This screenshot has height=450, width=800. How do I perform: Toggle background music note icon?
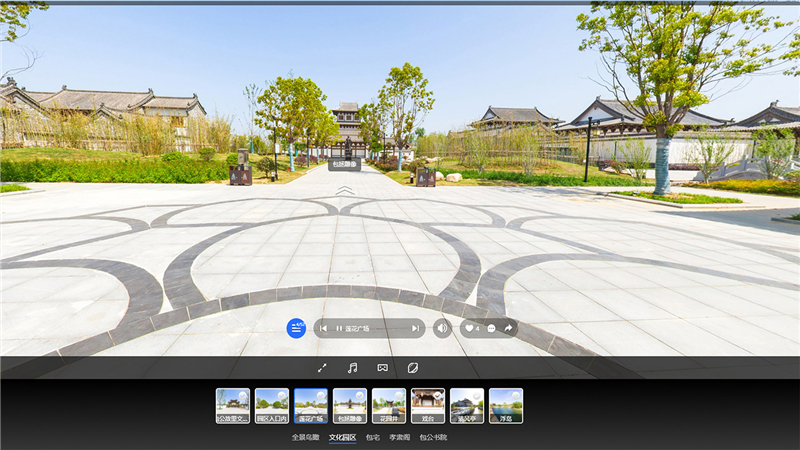click(x=352, y=368)
